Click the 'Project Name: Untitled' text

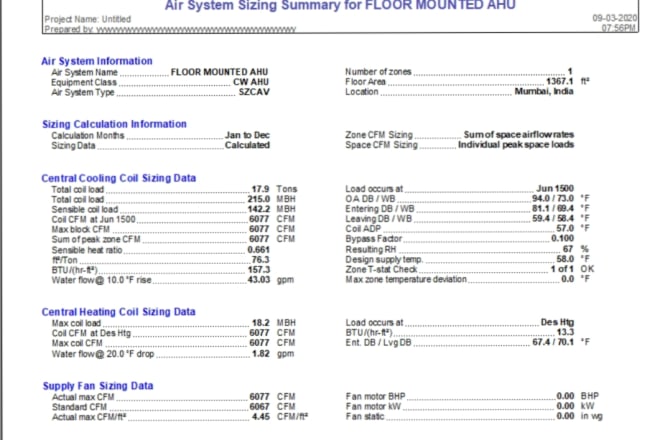click(x=88, y=19)
